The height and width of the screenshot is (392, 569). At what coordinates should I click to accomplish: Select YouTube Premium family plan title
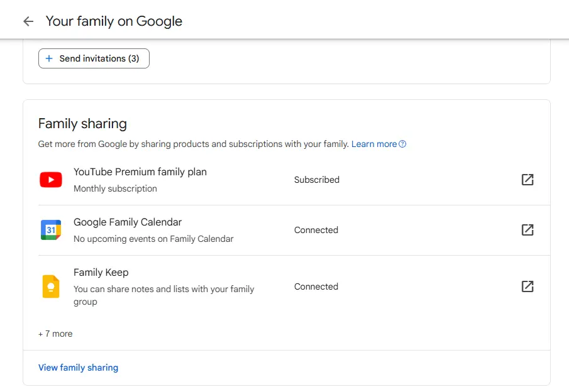coord(140,172)
